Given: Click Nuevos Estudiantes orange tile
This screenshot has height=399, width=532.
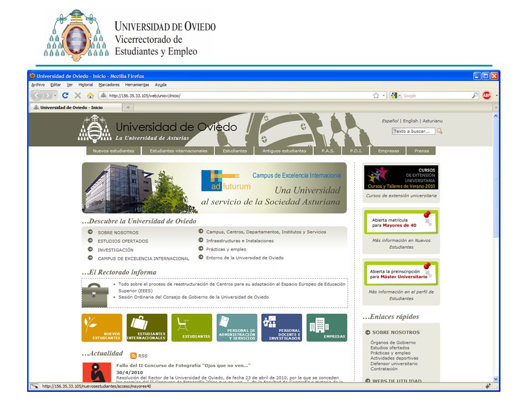Looking at the screenshot, I should pyautogui.click(x=102, y=328).
